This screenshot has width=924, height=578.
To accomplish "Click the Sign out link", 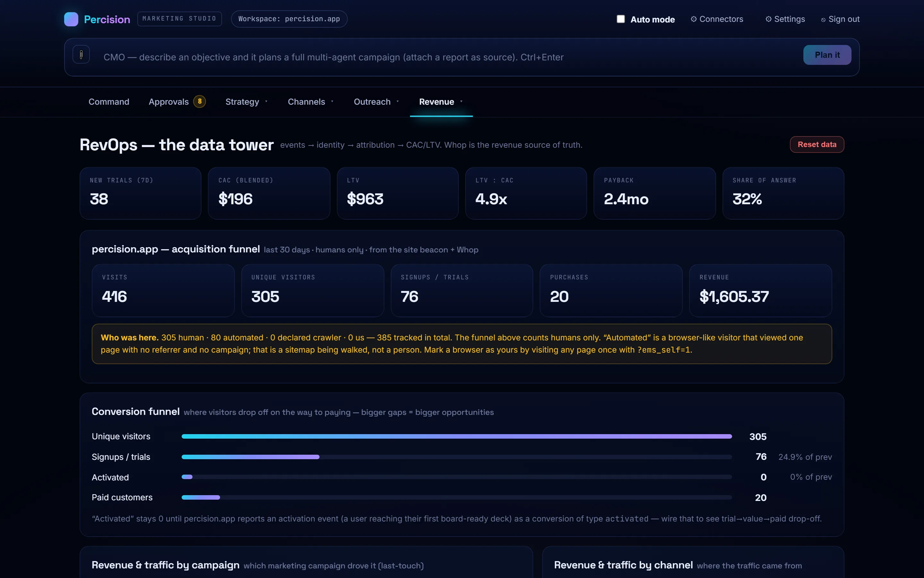I will (x=840, y=19).
